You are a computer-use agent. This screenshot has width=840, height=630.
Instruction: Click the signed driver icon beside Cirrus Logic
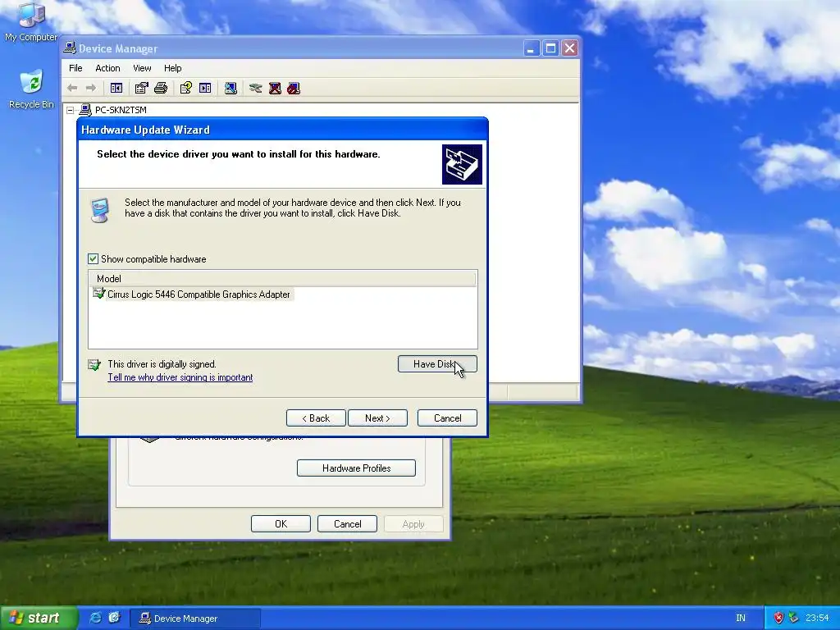[98, 294]
